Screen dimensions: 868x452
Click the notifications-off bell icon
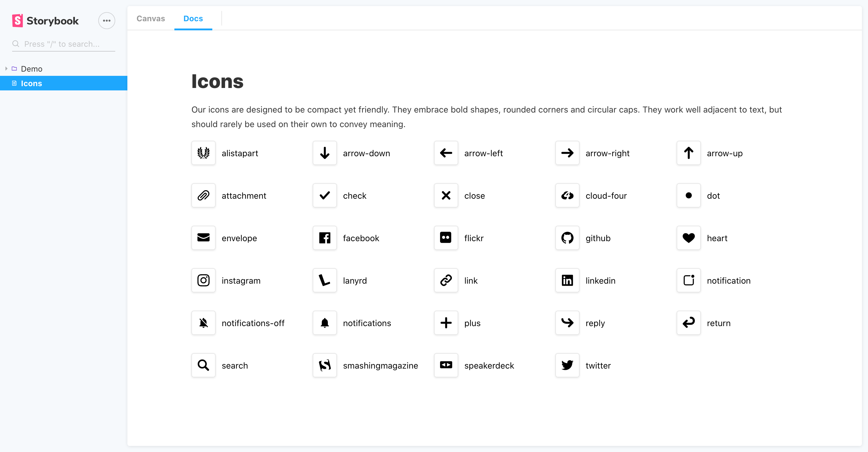[x=203, y=323]
